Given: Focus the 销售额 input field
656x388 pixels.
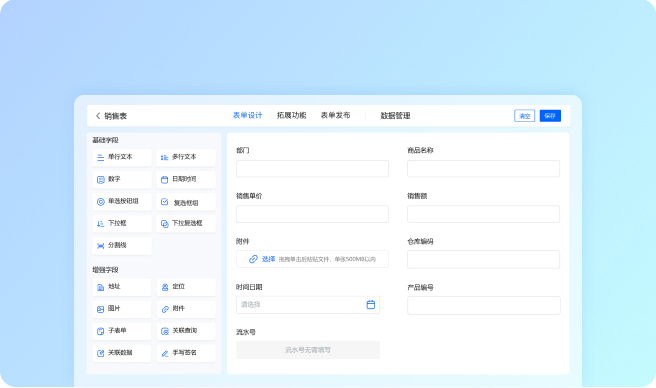Looking at the screenshot, I should pyautogui.click(x=483, y=214).
